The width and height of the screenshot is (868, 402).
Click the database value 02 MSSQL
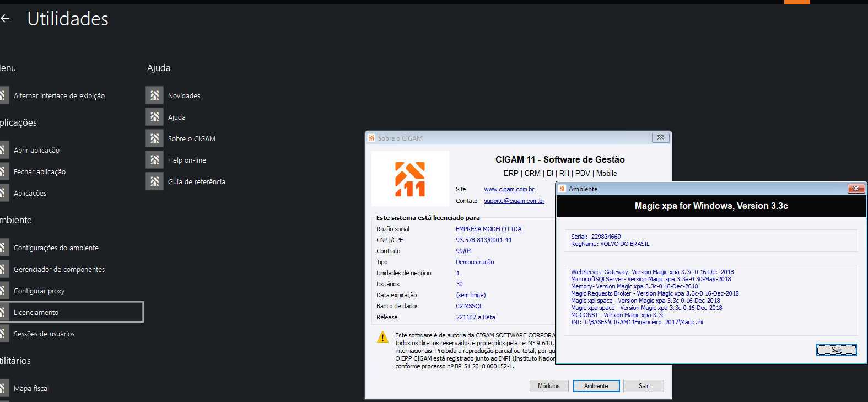pos(469,306)
